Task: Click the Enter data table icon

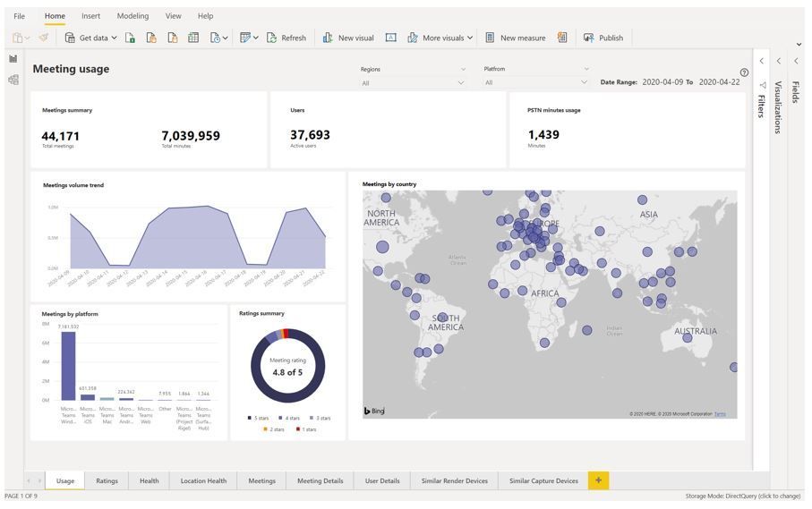Action: [x=192, y=38]
